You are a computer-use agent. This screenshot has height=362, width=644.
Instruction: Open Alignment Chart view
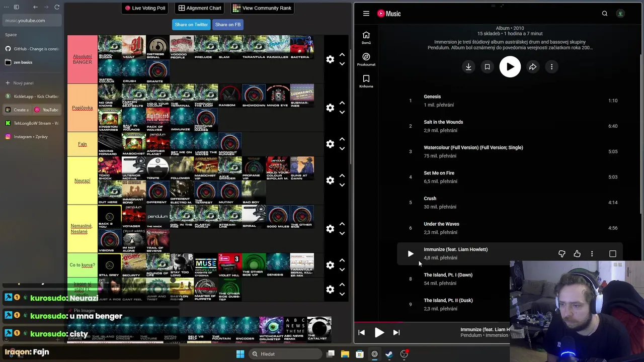200,8
